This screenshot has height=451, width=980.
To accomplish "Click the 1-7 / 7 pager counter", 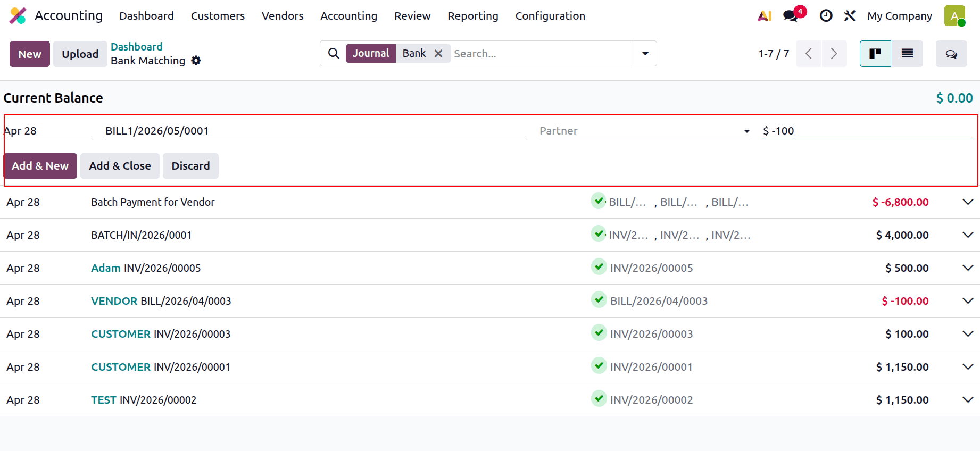I will (x=774, y=54).
